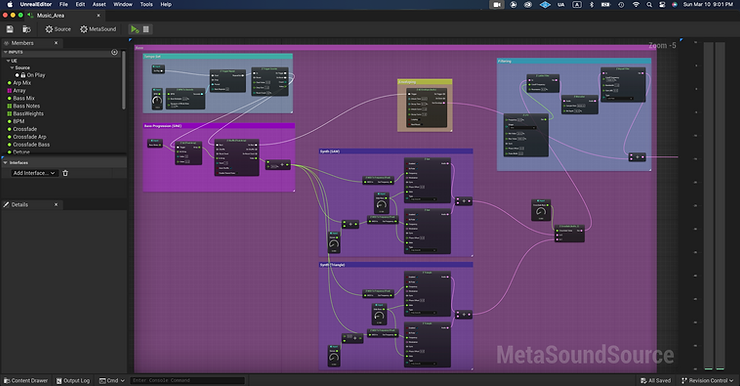Select the Bass Notes input
Viewport: 740px width, 386px height.
tap(26, 106)
